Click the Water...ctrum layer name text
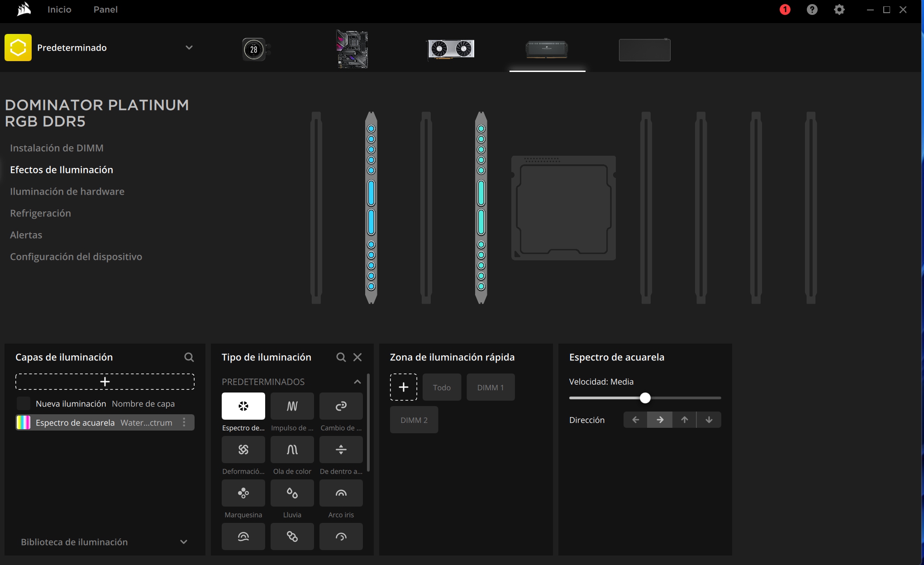This screenshot has height=565, width=924. (146, 423)
